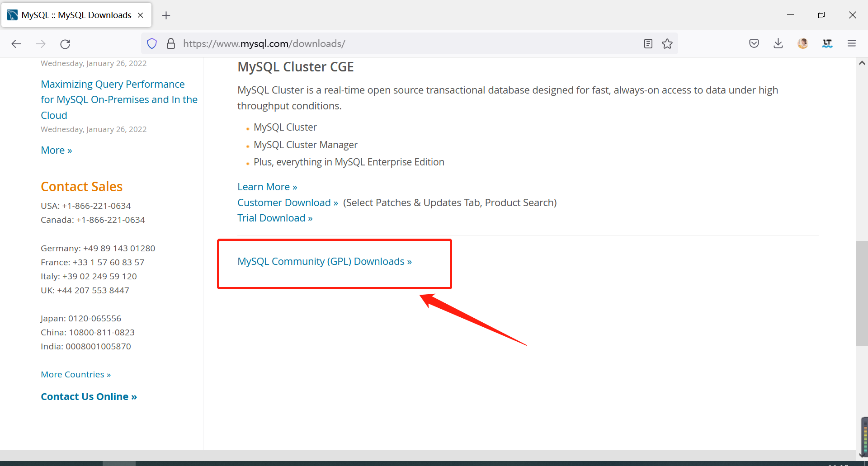This screenshot has width=868, height=466.
Task: Restore down the Firefox window
Action: 821,15
